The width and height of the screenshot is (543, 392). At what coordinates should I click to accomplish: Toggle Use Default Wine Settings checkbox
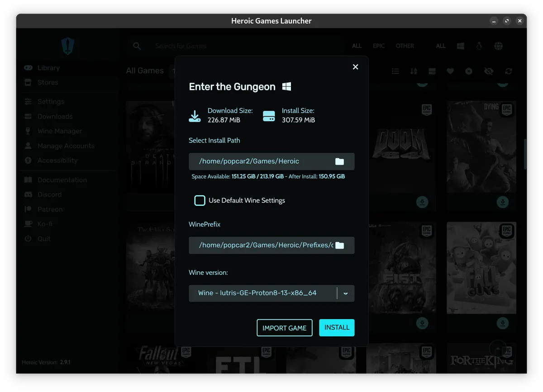pyautogui.click(x=200, y=200)
